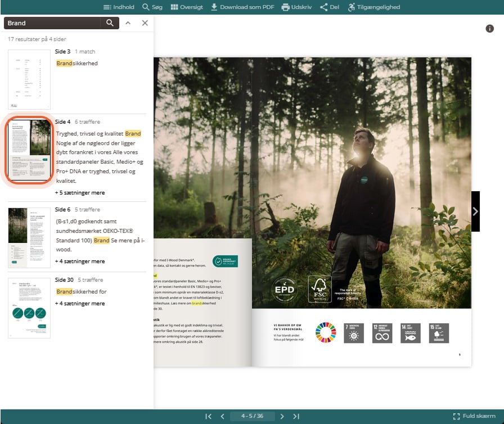Click the FSC logo on the photo
Image resolution: width=504 pixels, height=424 pixels.
tap(320, 289)
